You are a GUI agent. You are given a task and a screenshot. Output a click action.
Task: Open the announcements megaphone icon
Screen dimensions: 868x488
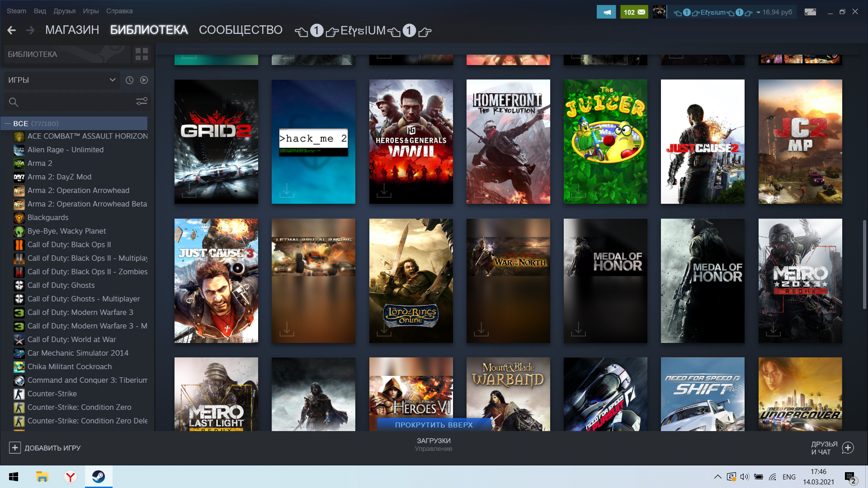(606, 12)
